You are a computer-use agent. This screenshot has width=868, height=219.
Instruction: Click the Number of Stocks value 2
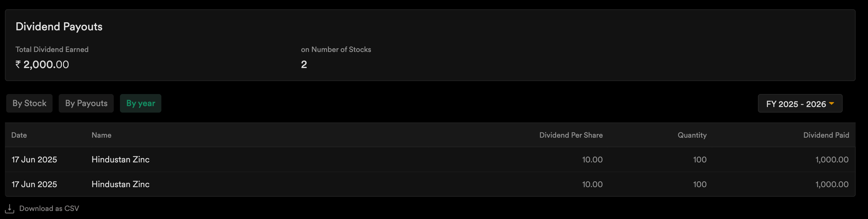pyautogui.click(x=304, y=64)
